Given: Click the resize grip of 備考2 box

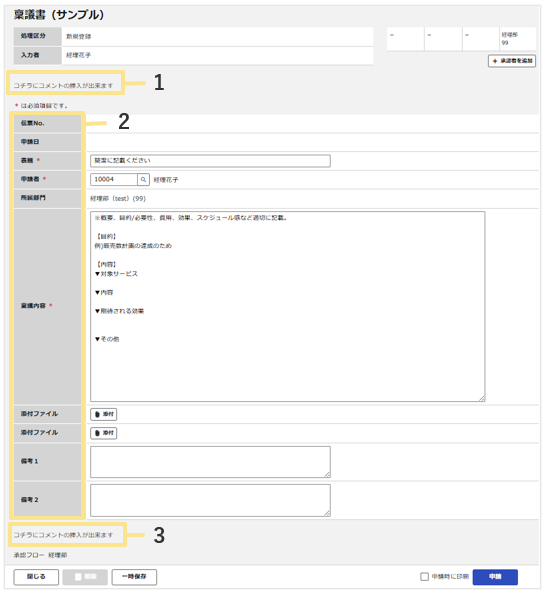Looking at the screenshot, I should pyautogui.click(x=327, y=513).
